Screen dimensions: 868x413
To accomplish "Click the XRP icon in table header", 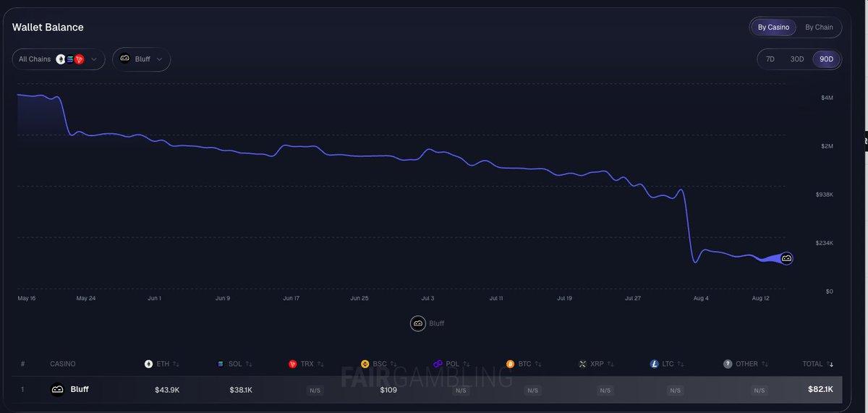I will 582,364.
